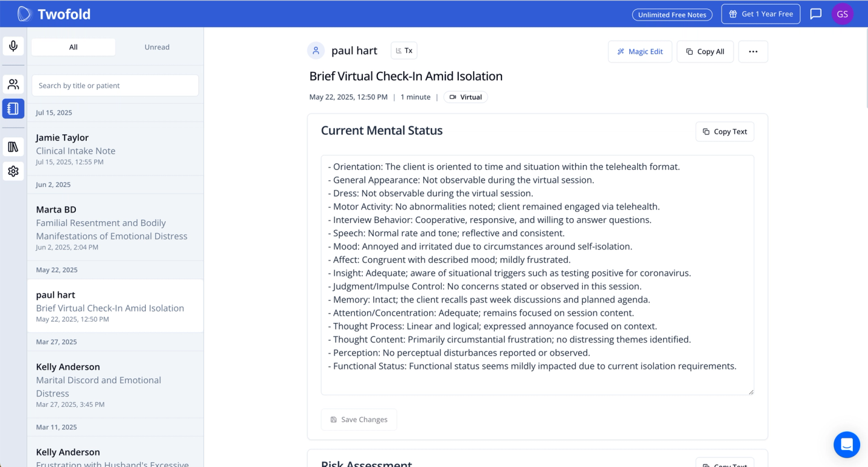This screenshot has height=467, width=868.
Task: Open the GS user avatar menu
Action: (842, 14)
